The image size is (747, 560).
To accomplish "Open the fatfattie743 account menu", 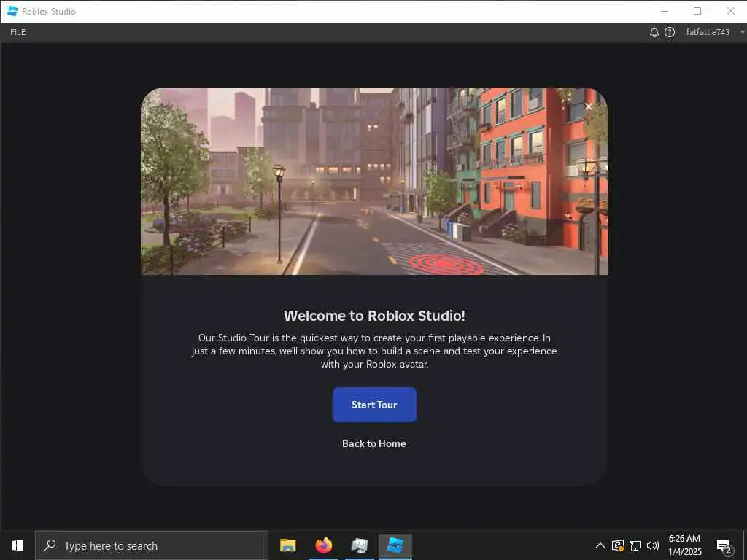I will (x=713, y=32).
